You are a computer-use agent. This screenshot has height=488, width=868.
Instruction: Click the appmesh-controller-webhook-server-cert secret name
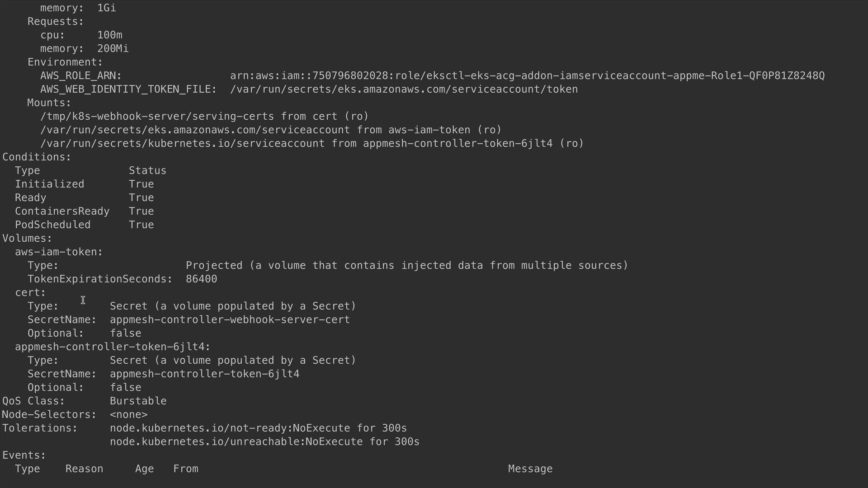coord(230,320)
